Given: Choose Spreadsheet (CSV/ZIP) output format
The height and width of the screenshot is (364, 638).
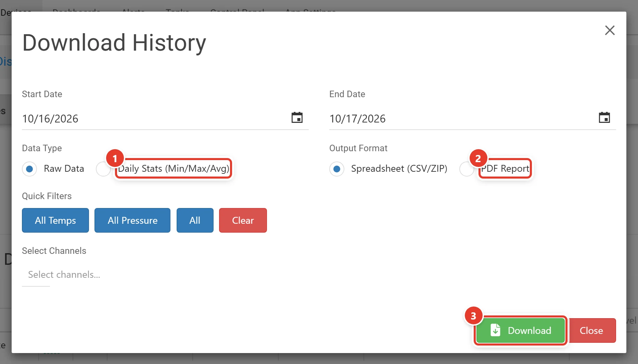Looking at the screenshot, I should pos(337,169).
